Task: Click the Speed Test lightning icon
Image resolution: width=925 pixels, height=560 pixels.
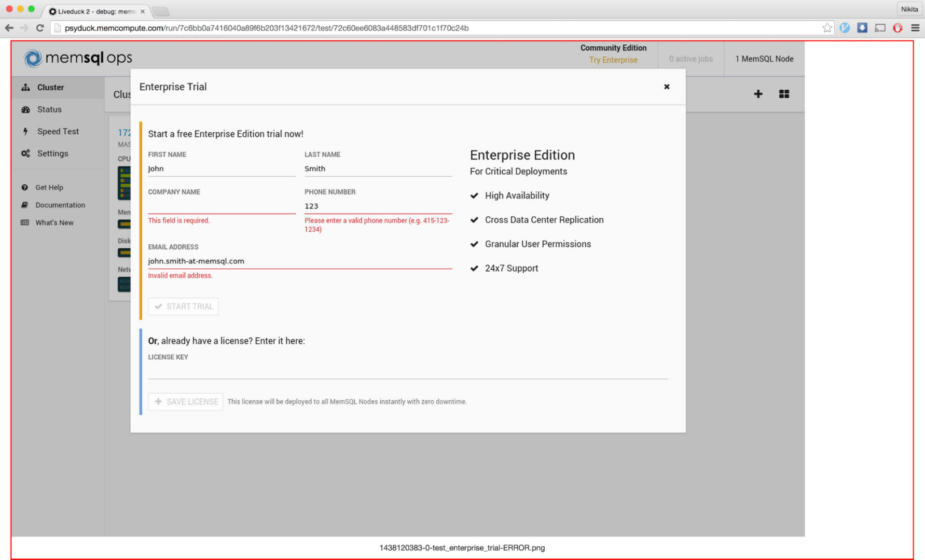Action: [x=25, y=131]
